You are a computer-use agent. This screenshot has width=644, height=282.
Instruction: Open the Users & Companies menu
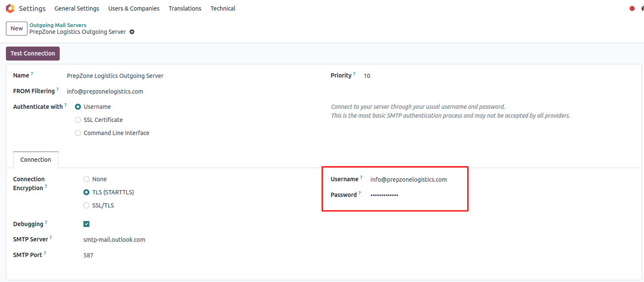[x=134, y=8]
